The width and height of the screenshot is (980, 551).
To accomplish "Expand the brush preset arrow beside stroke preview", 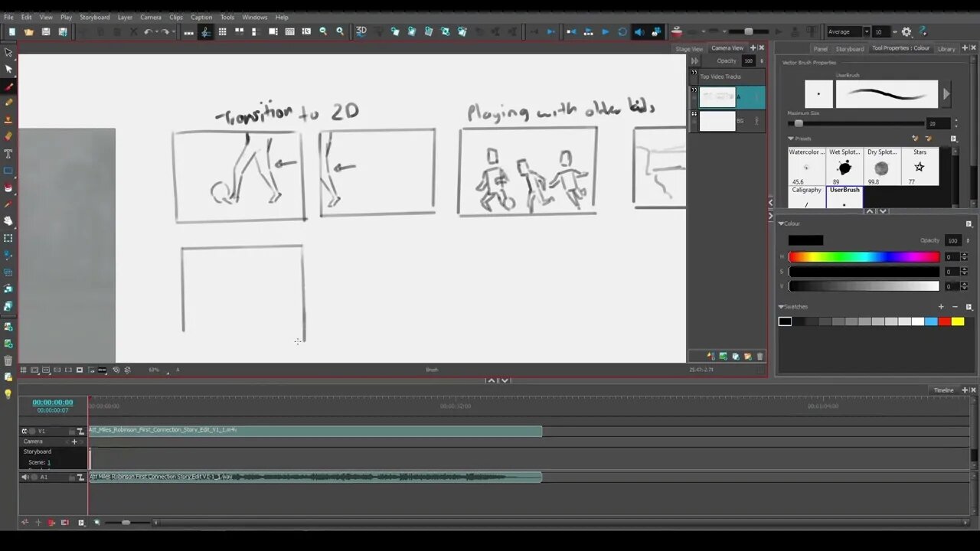I will click(946, 94).
